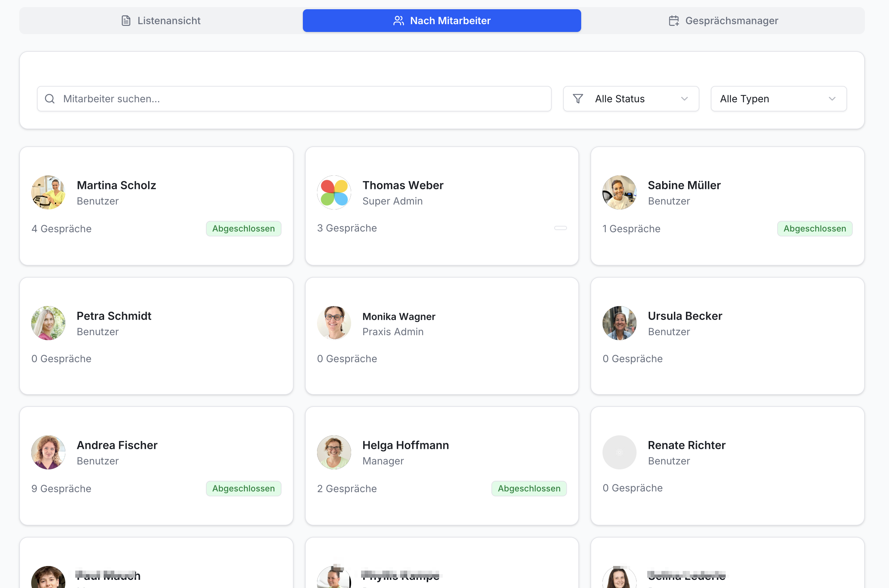Select the Renate Richter name
The image size is (889, 588).
pos(687,445)
